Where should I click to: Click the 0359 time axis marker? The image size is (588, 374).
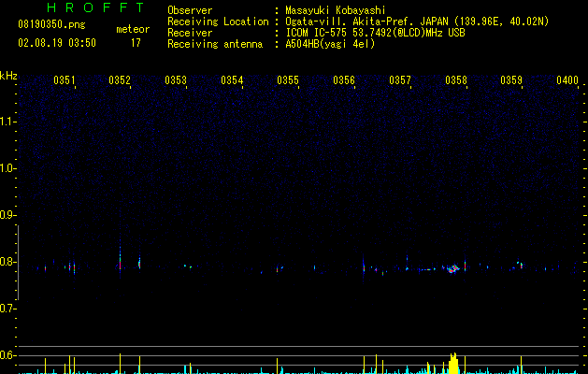pos(511,80)
